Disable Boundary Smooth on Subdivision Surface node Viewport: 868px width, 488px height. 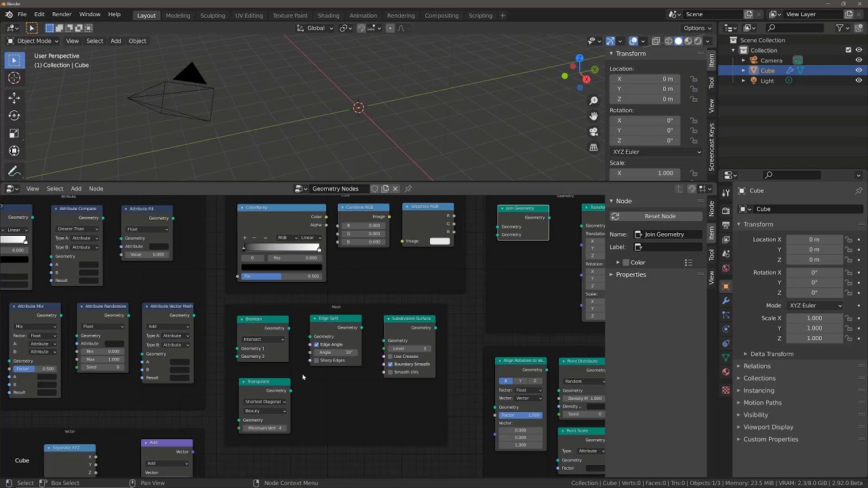tap(391, 364)
